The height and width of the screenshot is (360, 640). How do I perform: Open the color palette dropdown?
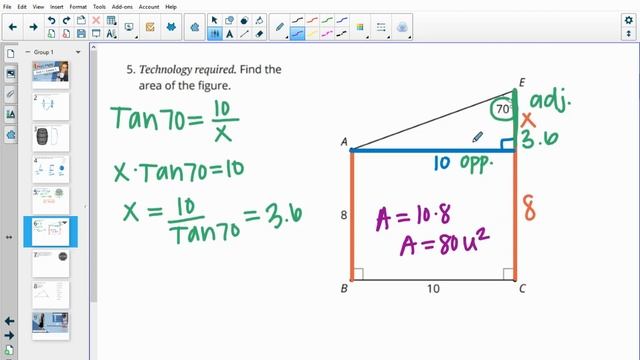point(360,27)
